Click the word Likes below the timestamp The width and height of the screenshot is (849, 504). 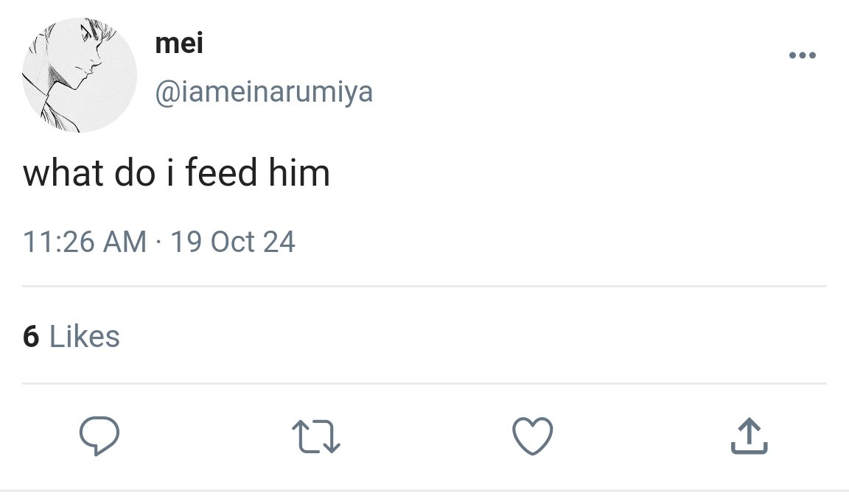click(85, 336)
